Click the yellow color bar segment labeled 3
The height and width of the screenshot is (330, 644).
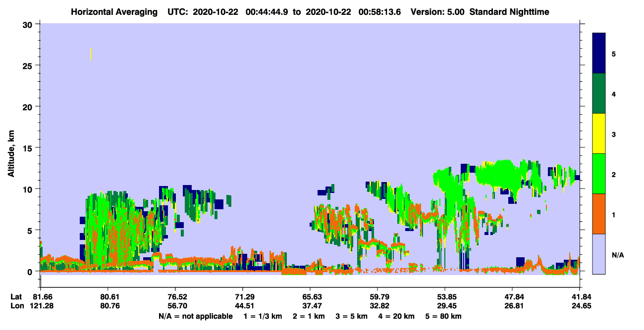tap(599, 134)
